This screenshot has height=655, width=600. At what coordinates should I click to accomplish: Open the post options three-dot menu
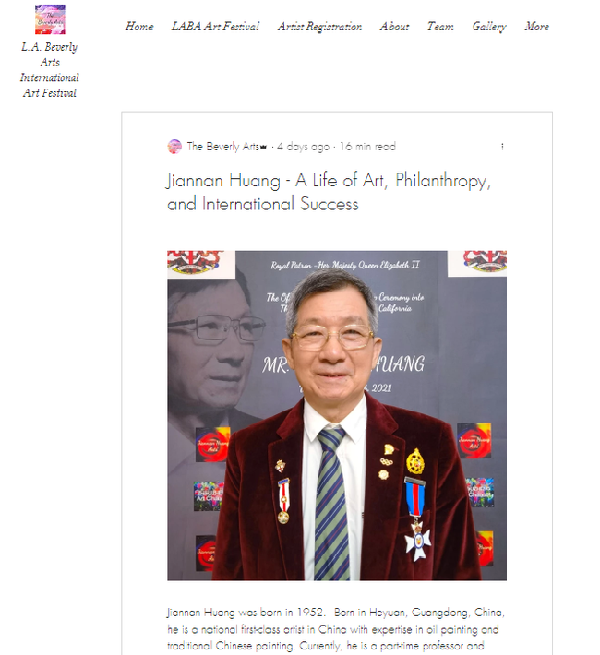[x=502, y=146]
